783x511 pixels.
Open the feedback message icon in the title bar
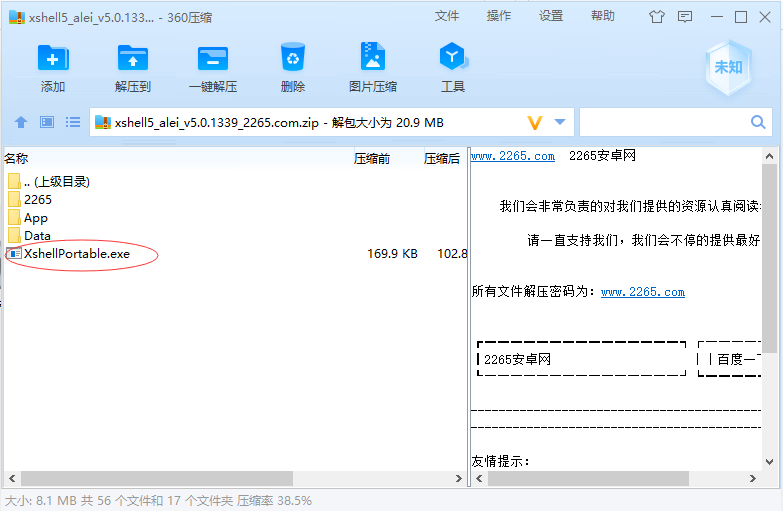click(685, 17)
